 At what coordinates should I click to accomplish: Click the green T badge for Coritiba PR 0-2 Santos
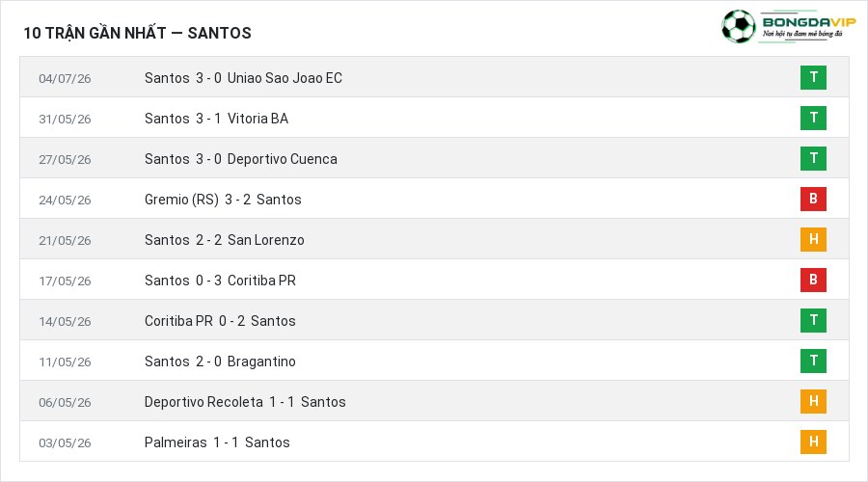point(813,320)
